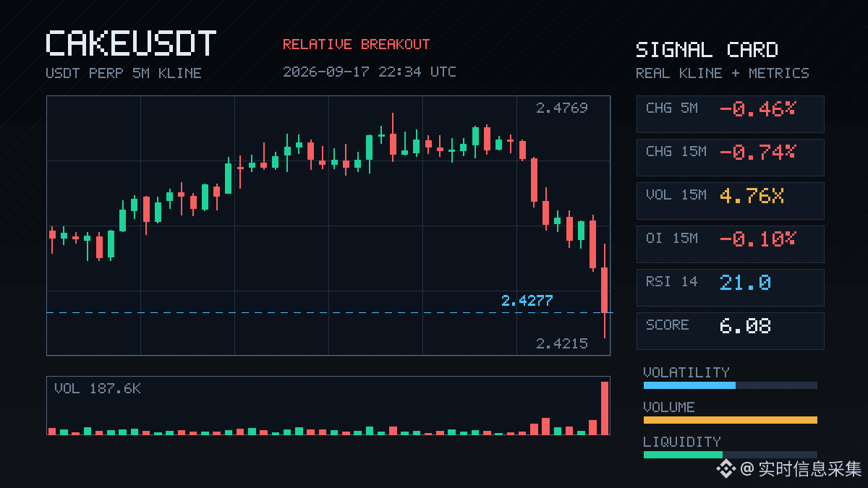Click the SCORE 6.08 card
Viewport: 868px width, 488px height.
[x=730, y=331]
